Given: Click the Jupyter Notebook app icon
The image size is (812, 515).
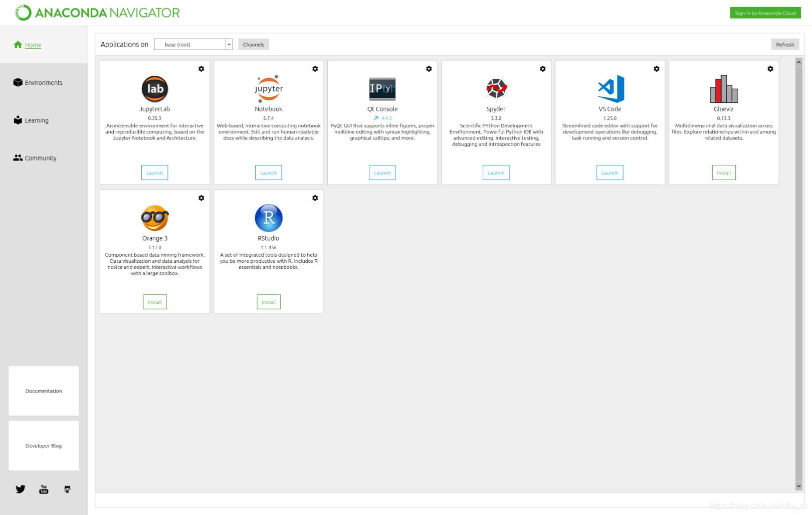Looking at the screenshot, I should 269,89.
